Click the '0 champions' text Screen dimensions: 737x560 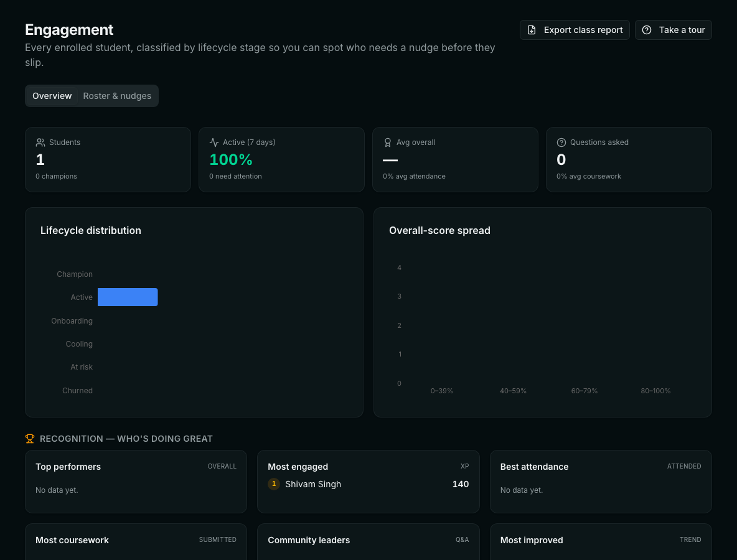click(x=57, y=176)
